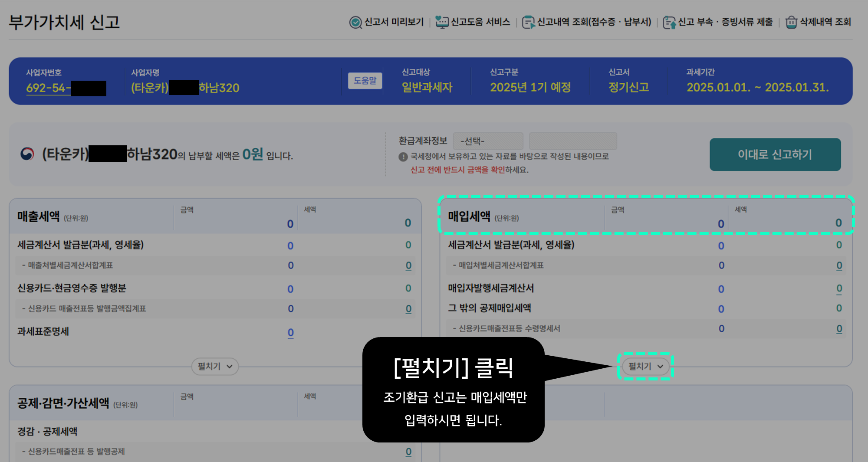Screen dimensions: 868x462
Task: Open the 삭제내역 조회 basket icon
Action: (x=791, y=22)
